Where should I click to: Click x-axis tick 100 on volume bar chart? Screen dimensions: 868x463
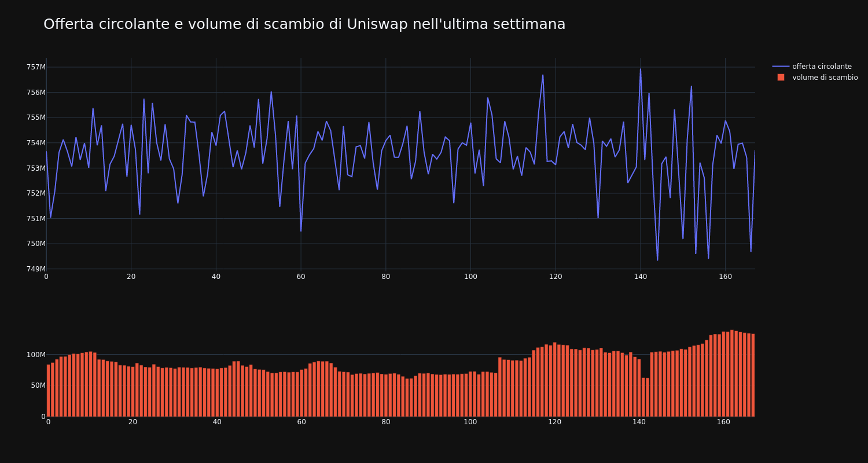click(x=470, y=422)
